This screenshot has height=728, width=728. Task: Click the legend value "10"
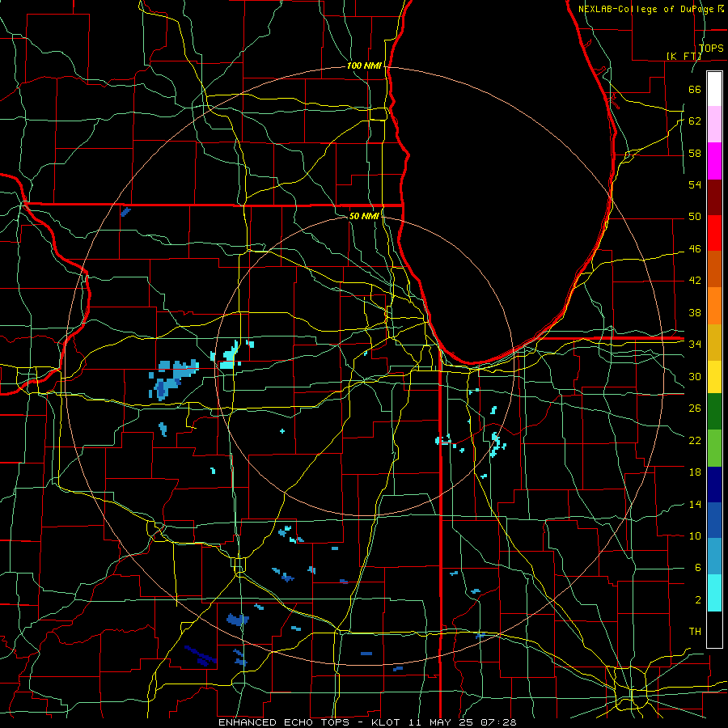click(x=695, y=536)
